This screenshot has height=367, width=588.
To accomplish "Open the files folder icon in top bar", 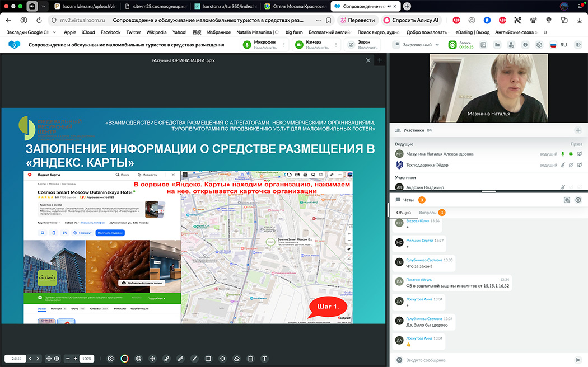I will (x=497, y=45).
